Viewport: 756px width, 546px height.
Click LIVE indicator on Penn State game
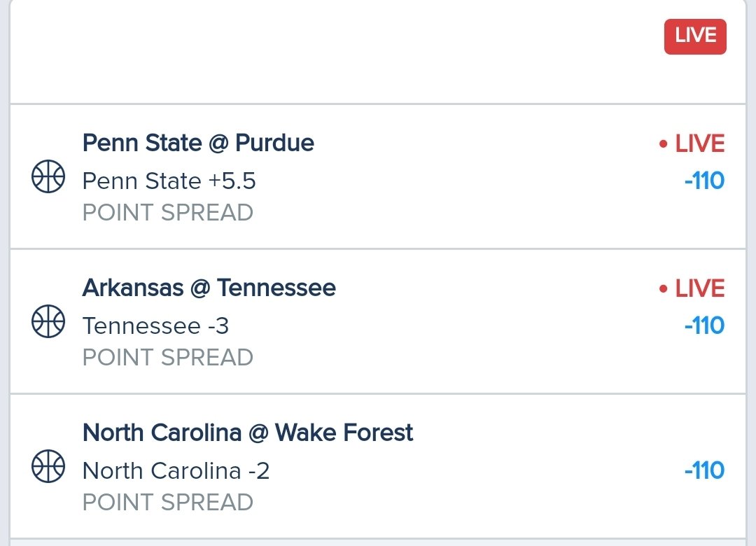point(692,143)
